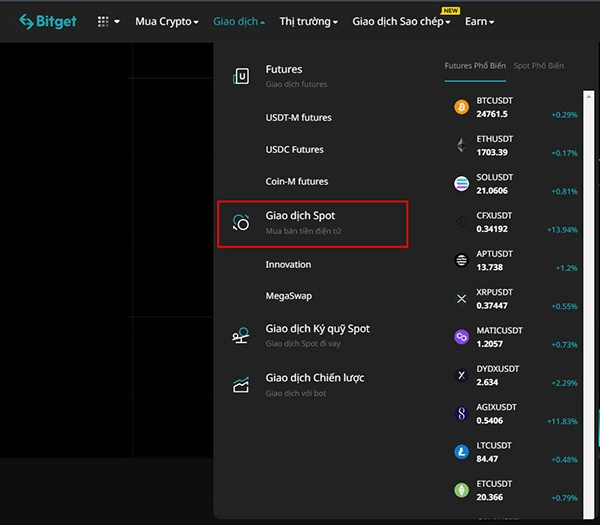The height and width of the screenshot is (525, 600).
Task: Click the SOLUSDT price 21.0606
Action: [492, 191]
